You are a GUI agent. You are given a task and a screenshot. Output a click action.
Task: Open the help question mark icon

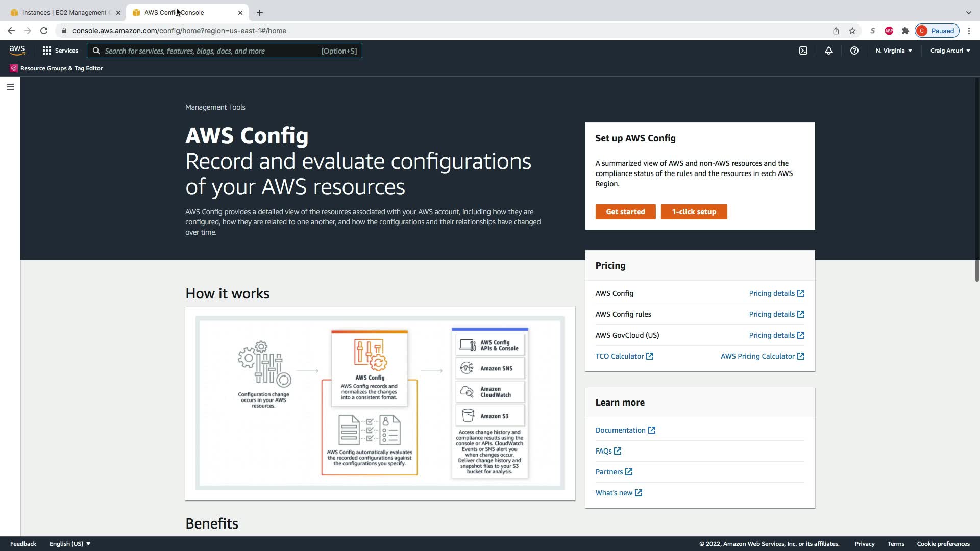click(854, 51)
